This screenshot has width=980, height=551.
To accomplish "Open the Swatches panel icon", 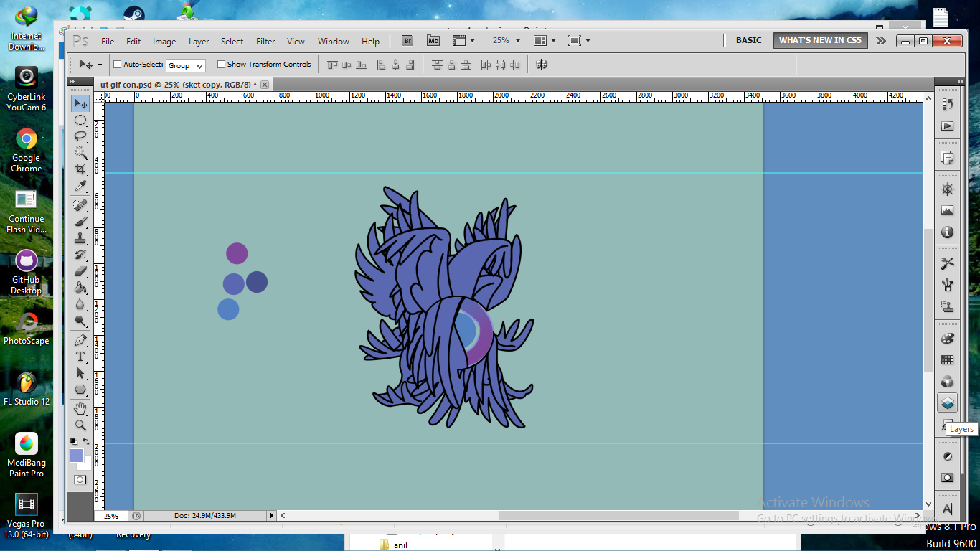I will (947, 360).
